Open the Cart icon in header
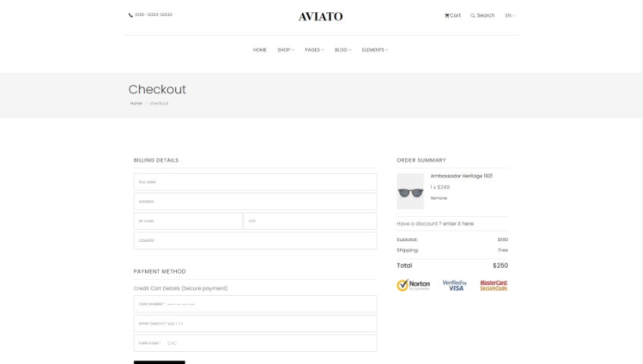 pos(446,16)
